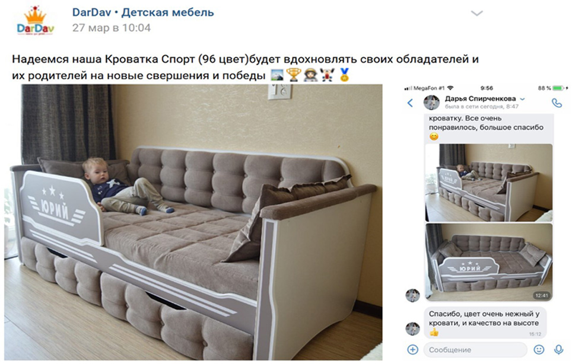Image resolution: width=588 pixels, height=364 pixels.
Task: Click the DarDav crown logo avatar
Action: [36, 21]
